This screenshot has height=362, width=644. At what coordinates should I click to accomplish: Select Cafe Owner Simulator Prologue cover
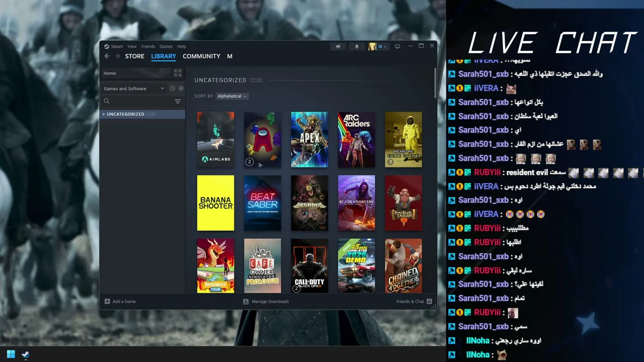pyautogui.click(x=263, y=266)
